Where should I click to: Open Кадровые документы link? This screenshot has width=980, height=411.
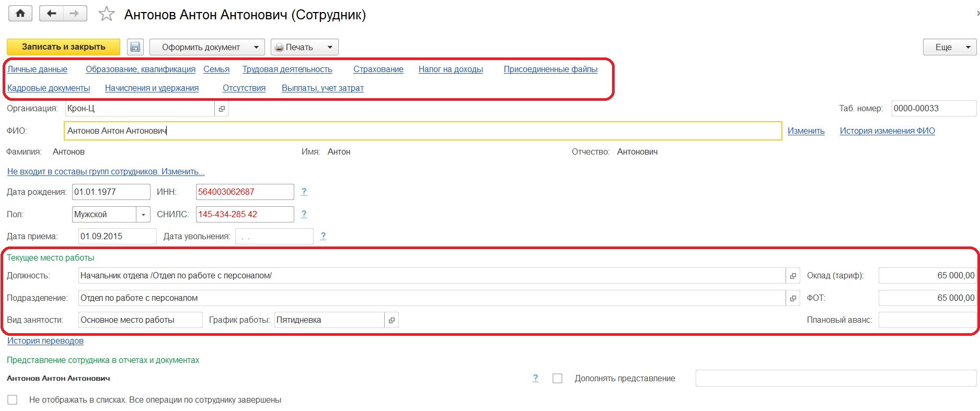[x=49, y=88]
